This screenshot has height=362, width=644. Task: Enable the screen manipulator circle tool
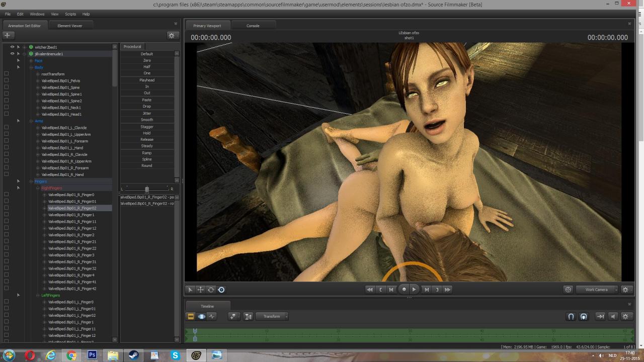pos(221,290)
